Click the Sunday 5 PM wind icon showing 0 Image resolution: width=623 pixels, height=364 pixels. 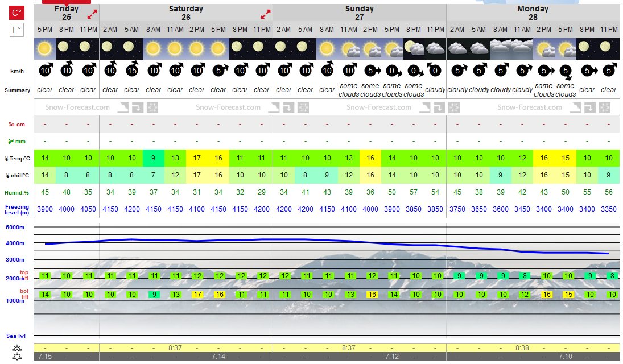[393, 71]
